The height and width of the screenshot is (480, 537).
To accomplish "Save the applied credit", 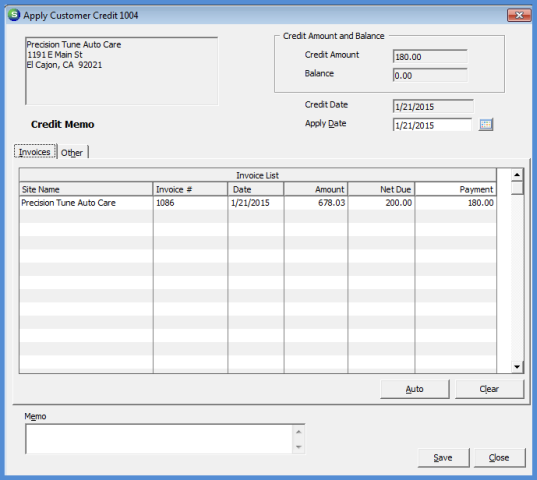I will (443, 458).
